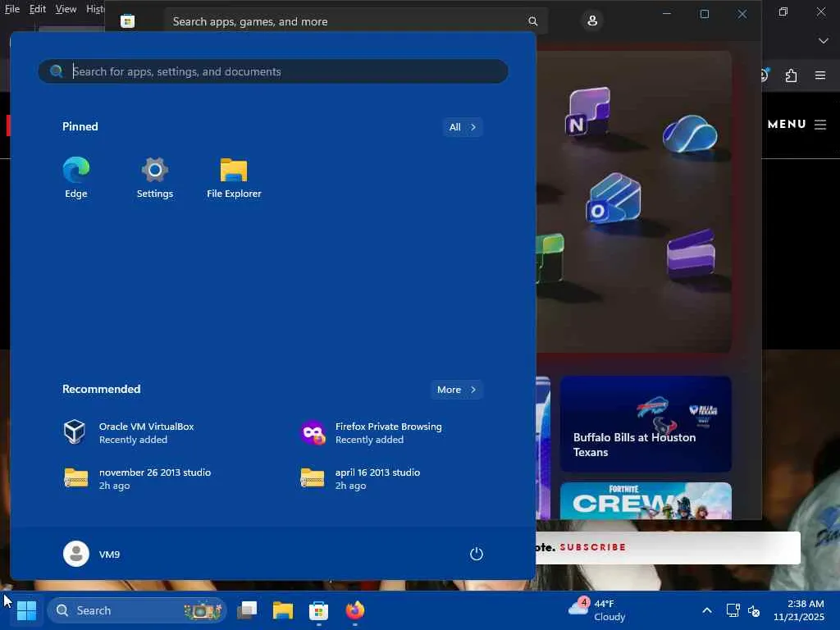Open Microsoft Store from the taskbar

319,610
